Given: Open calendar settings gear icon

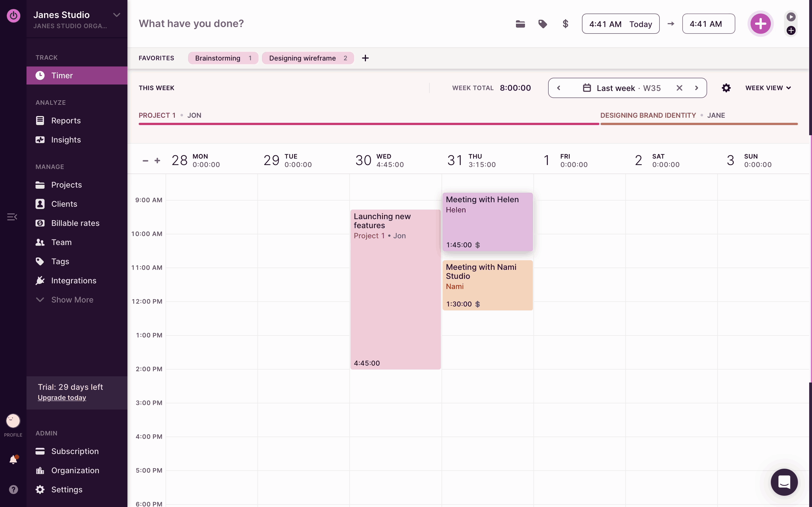Looking at the screenshot, I should coord(726,88).
